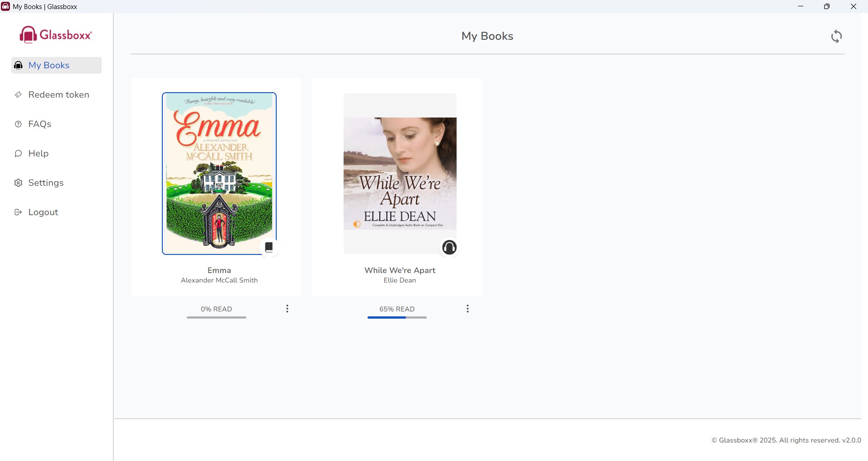Click the sync refresh icon

click(x=836, y=36)
